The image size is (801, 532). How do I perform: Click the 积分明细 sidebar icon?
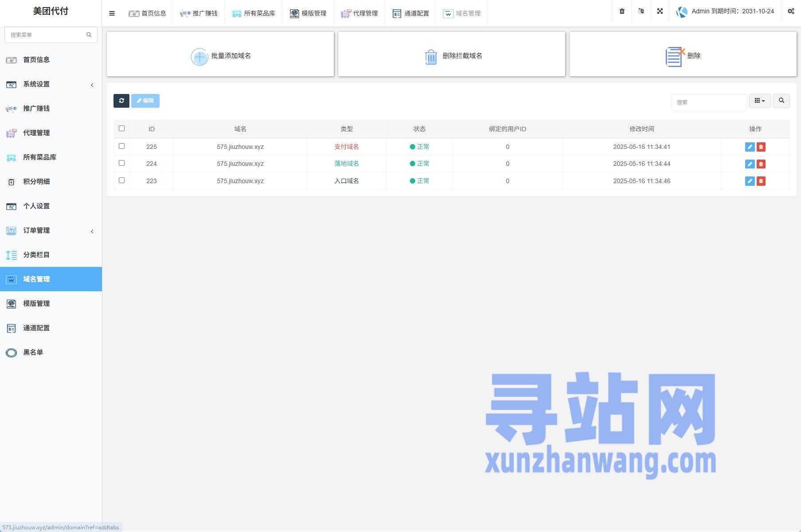click(12, 182)
